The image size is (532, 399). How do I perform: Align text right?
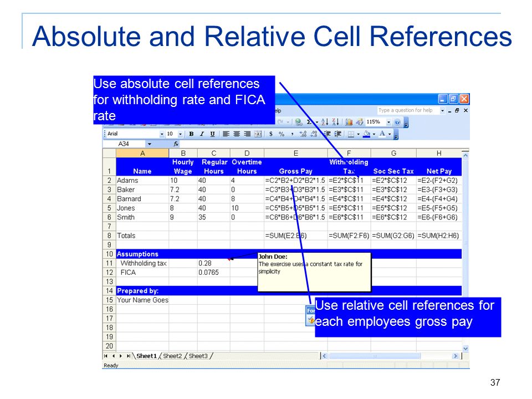[x=247, y=134]
